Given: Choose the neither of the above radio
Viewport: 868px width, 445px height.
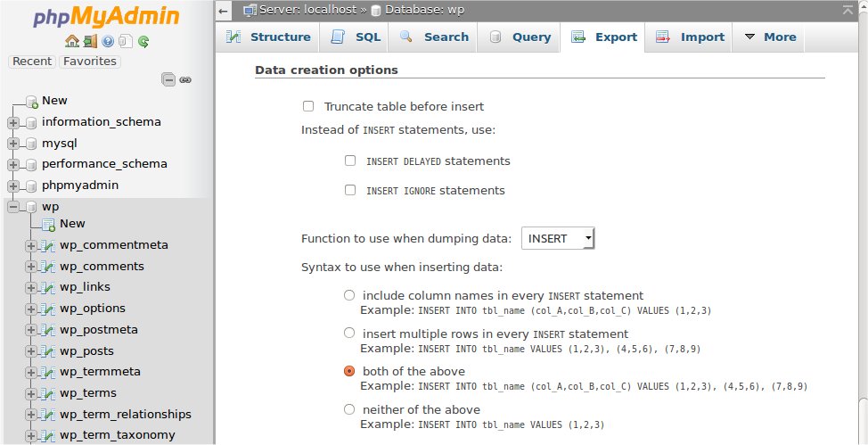Looking at the screenshot, I should (x=349, y=409).
